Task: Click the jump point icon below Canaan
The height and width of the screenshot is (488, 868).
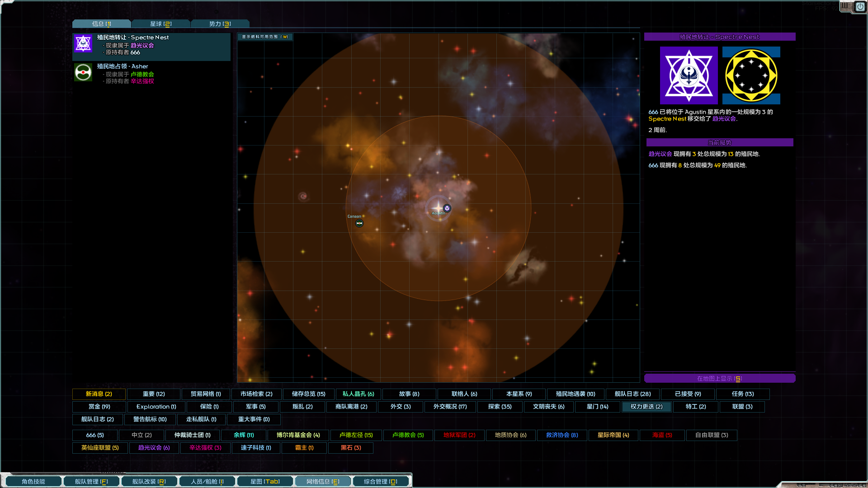Action: (x=359, y=223)
